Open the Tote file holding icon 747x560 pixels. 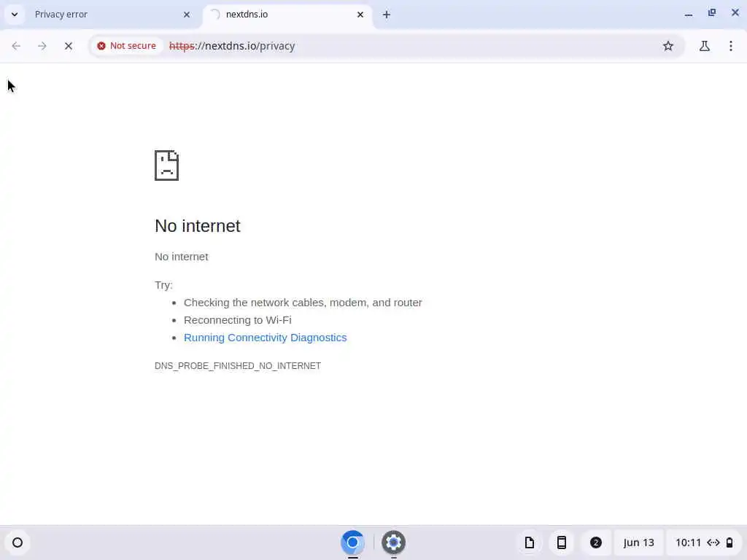(x=530, y=542)
